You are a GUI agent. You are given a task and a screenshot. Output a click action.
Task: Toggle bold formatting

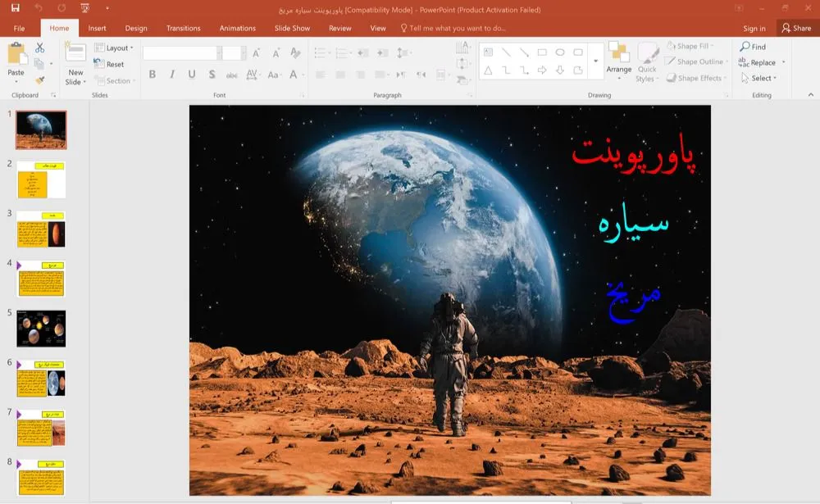click(x=153, y=75)
